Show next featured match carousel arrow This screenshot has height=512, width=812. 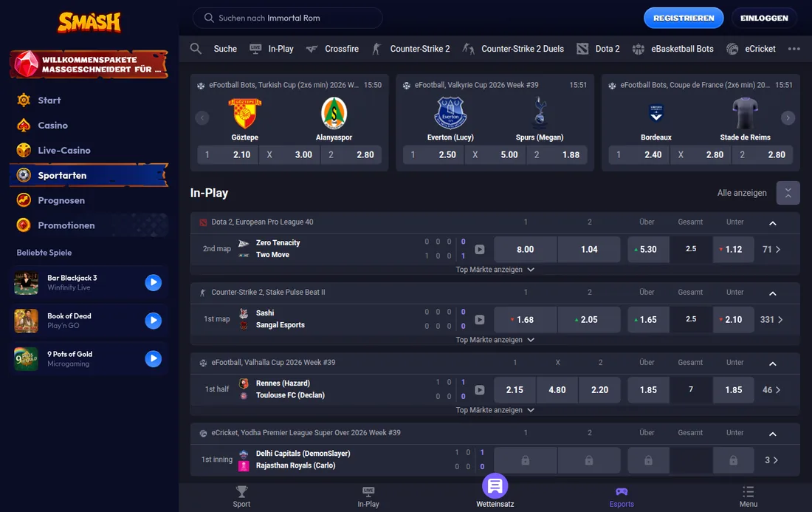[x=788, y=118]
